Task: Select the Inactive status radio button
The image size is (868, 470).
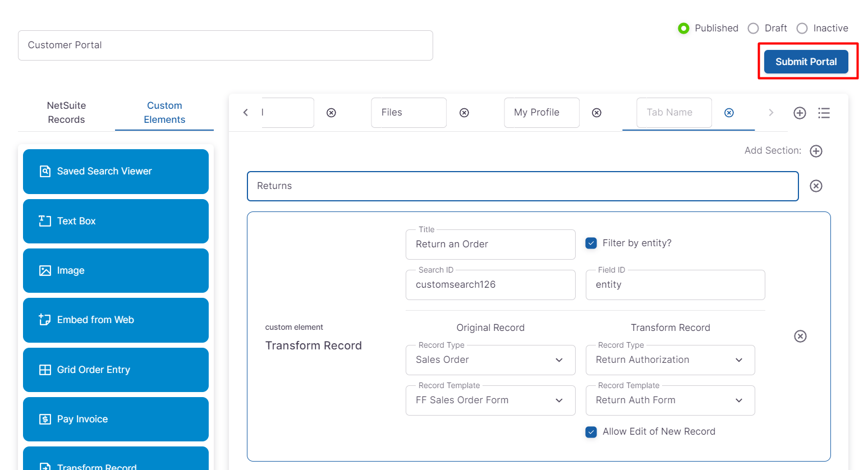Action: click(x=802, y=29)
